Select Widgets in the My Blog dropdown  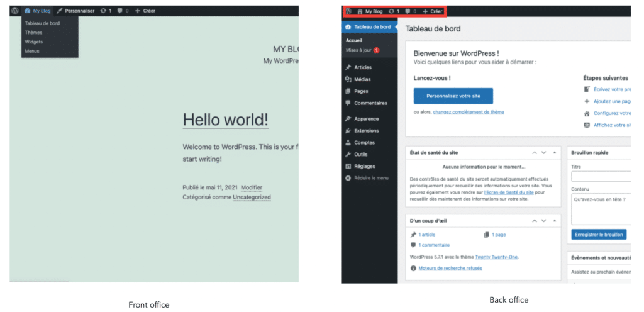click(34, 42)
